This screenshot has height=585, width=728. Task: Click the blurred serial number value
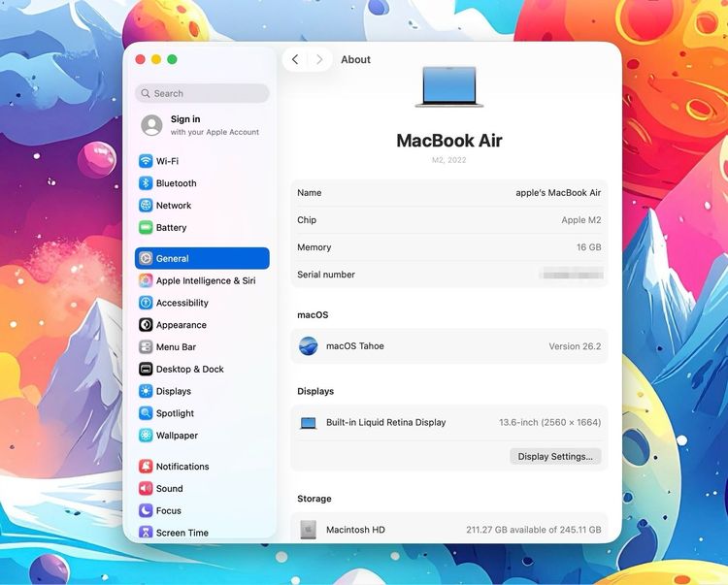point(572,275)
